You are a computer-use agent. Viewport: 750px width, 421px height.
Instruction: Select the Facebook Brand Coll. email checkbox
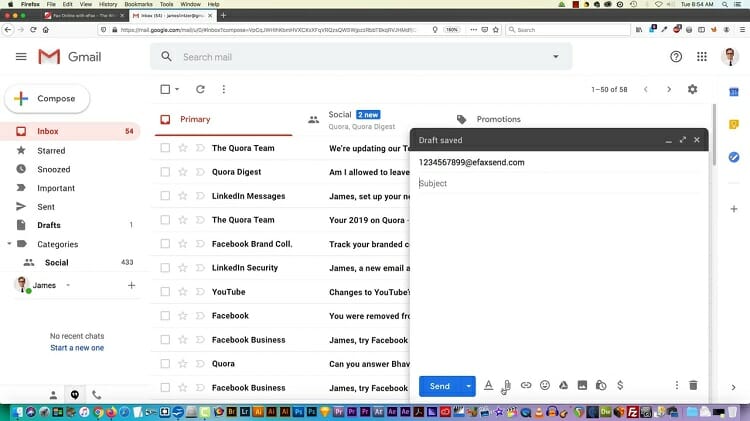(x=165, y=244)
